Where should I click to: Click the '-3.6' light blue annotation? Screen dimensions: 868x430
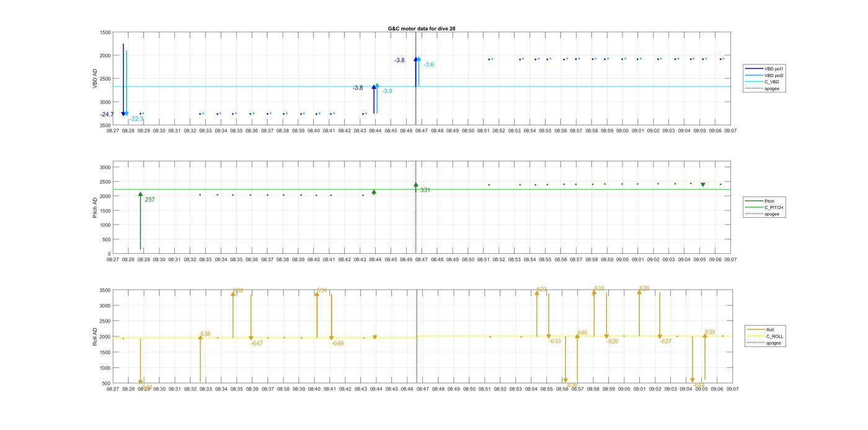(x=428, y=65)
